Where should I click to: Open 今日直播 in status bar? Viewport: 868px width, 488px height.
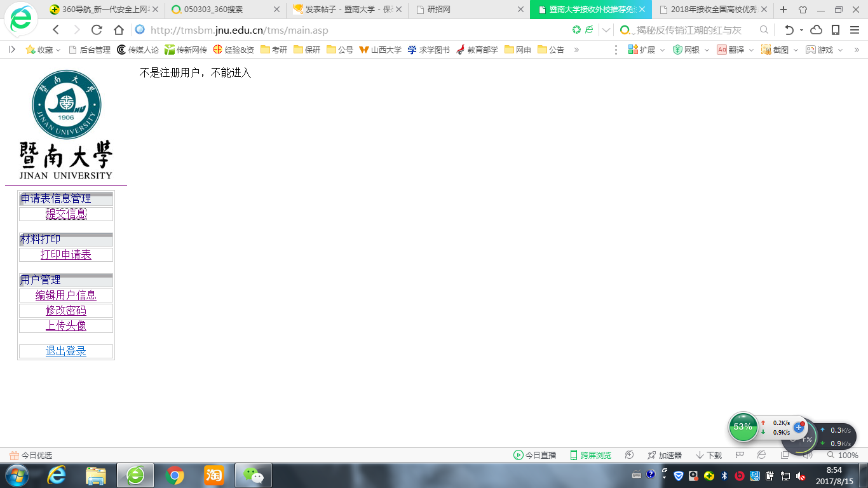click(535, 456)
